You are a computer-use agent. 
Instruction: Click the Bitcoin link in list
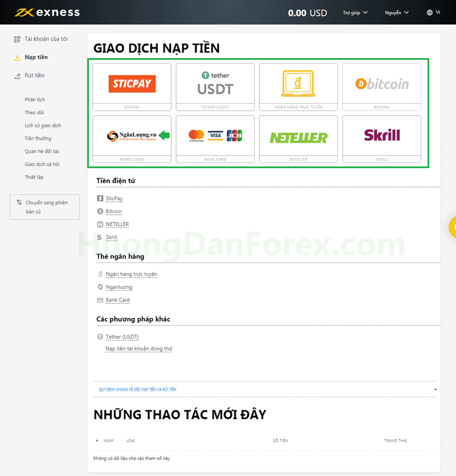click(113, 211)
